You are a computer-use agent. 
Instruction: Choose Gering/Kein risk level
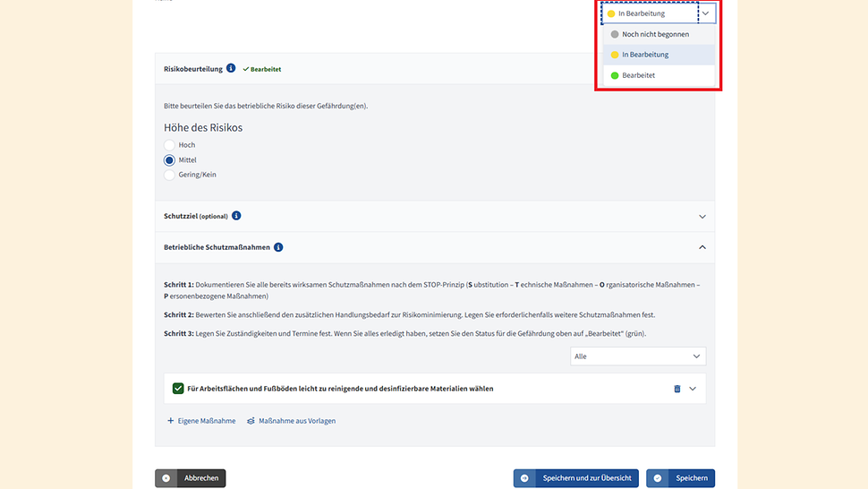(169, 175)
